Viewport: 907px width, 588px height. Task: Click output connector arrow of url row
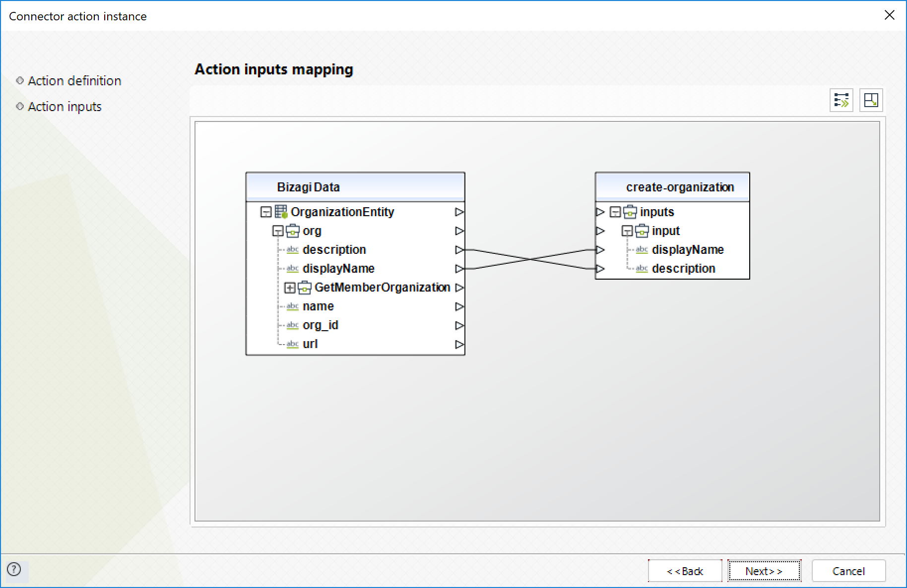click(459, 344)
